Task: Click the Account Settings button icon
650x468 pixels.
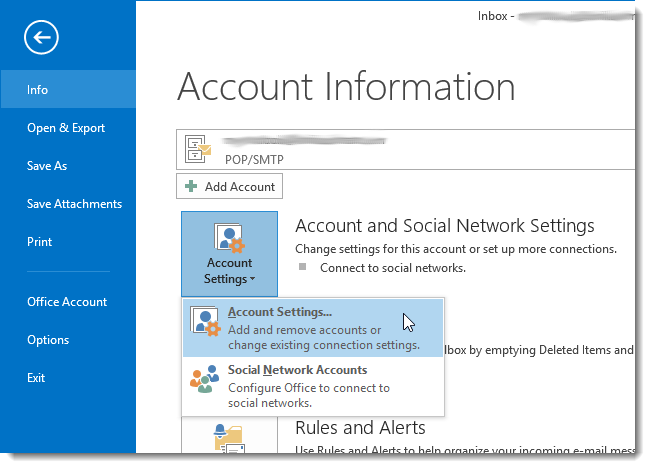Action: point(229,238)
